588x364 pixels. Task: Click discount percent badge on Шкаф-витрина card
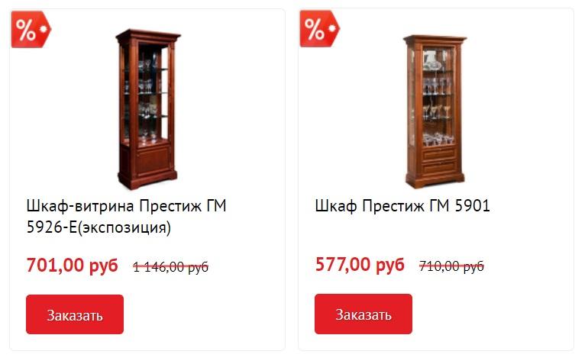point(31,30)
